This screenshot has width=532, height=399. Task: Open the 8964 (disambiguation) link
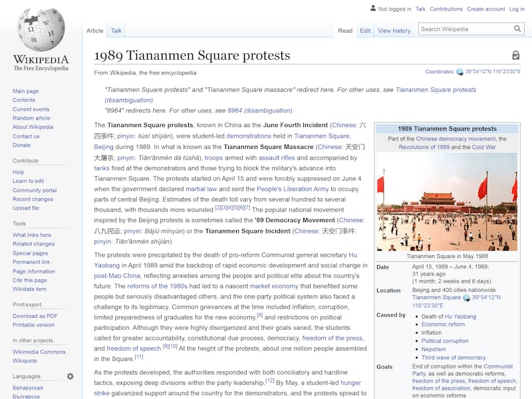pyautogui.click(x=260, y=110)
